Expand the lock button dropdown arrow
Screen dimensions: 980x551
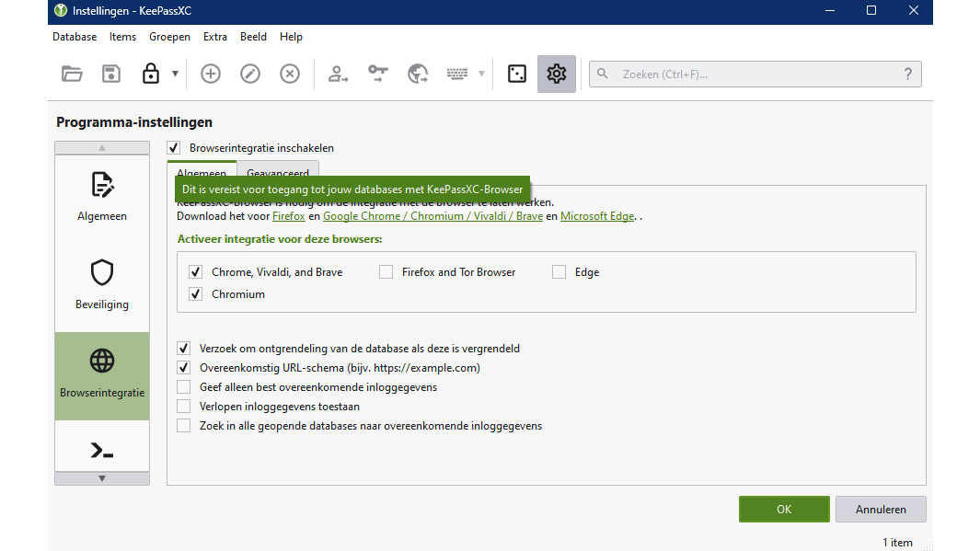coord(175,74)
